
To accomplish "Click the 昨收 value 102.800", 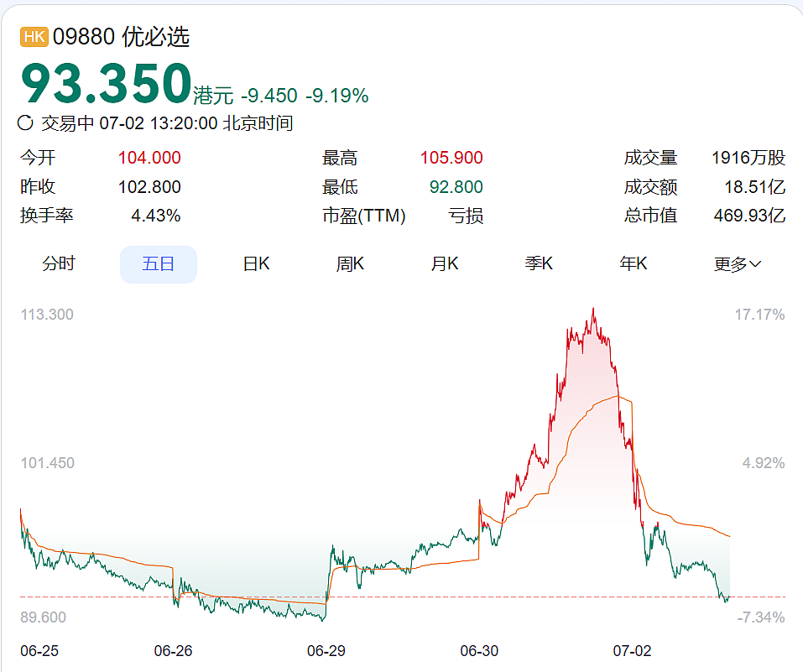I will [x=149, y=187].
